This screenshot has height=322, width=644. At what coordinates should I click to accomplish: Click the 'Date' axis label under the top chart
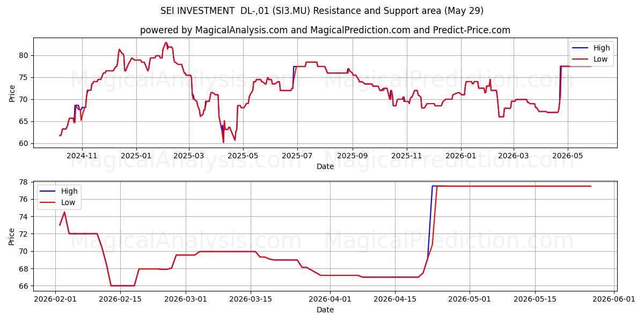click(x=325, y=166)
